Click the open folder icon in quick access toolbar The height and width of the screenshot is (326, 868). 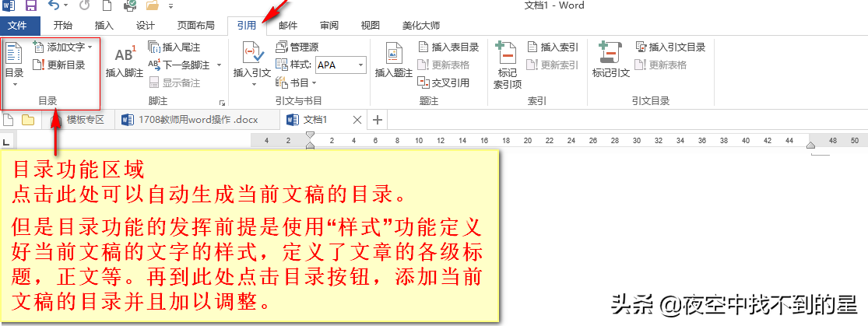tap(153, 6)
